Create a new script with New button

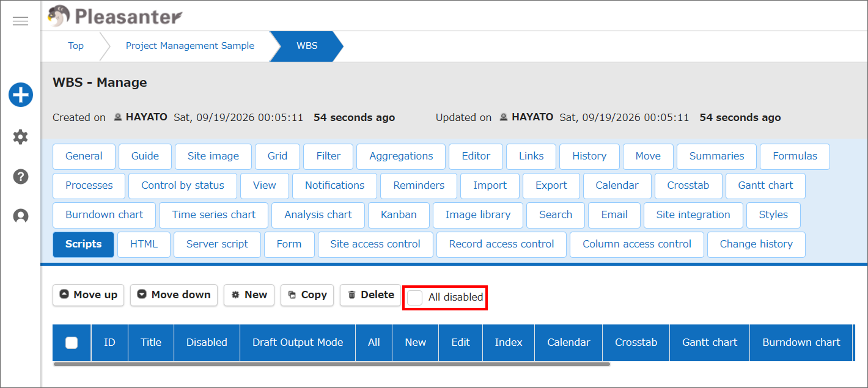[249, 295]
